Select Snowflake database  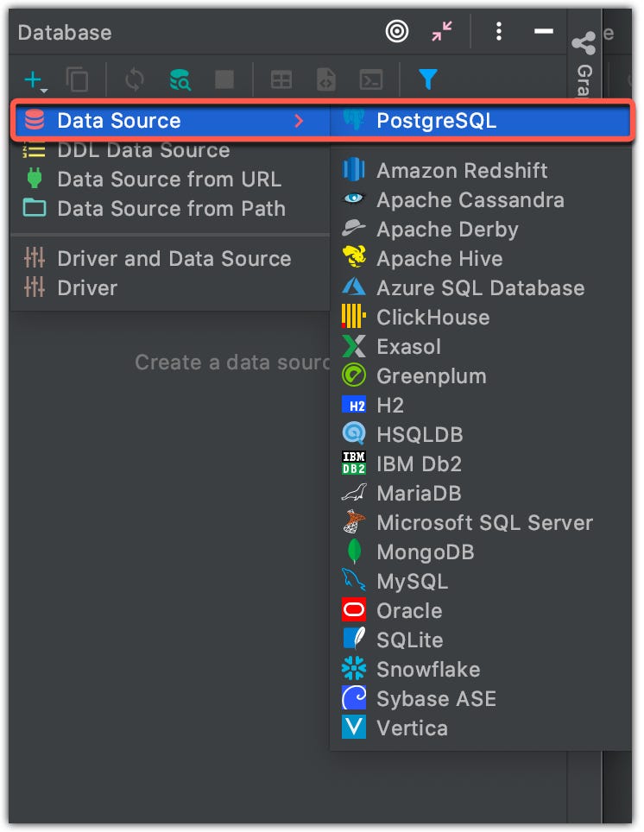coord(480,669)
